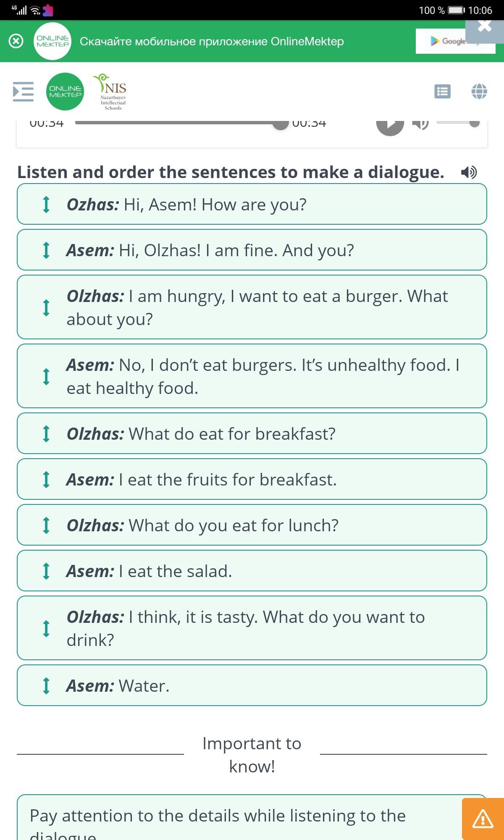Click the OnlineMektep logo in the header
Viewport: 504px width, 840px height.
[65, 92]
